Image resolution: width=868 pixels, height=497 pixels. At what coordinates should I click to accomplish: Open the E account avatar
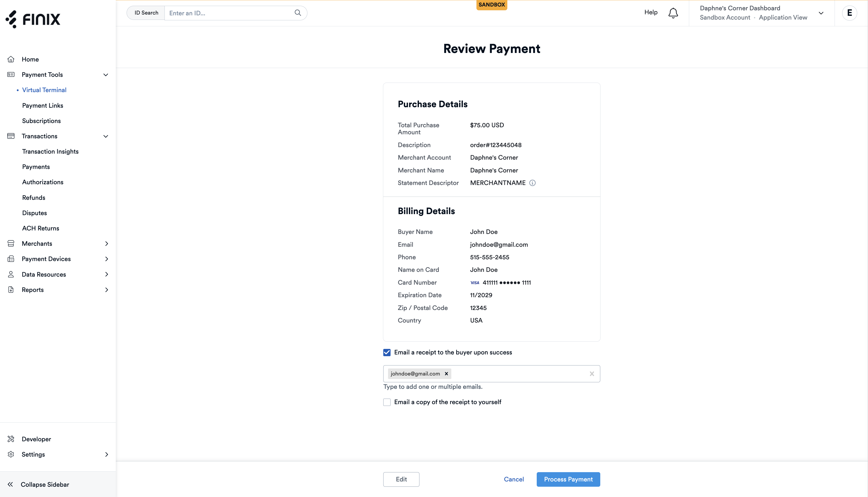[850, 13]
